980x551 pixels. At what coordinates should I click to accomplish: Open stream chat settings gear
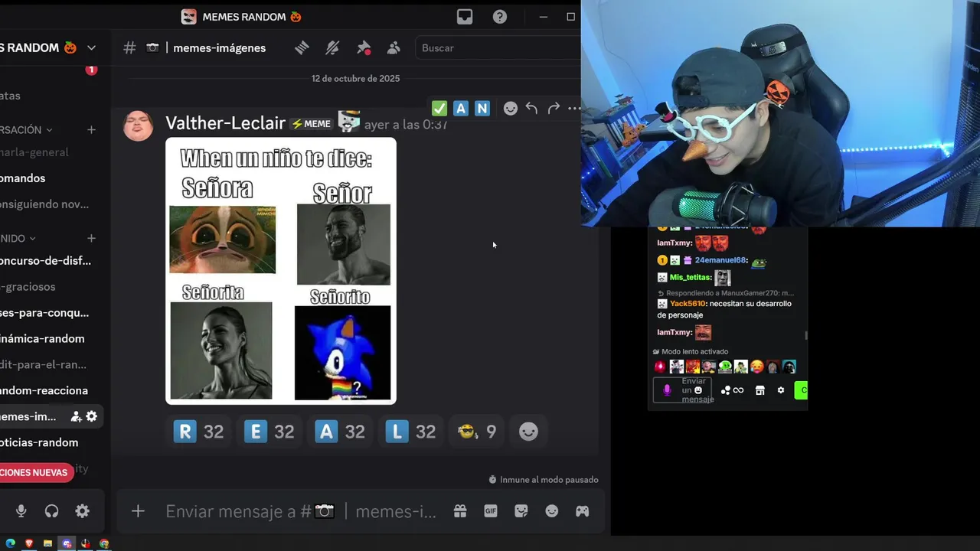[781, 390]
